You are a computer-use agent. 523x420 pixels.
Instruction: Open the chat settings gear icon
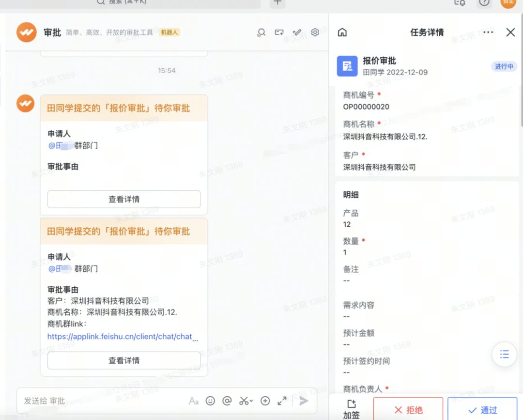point(315,32)
